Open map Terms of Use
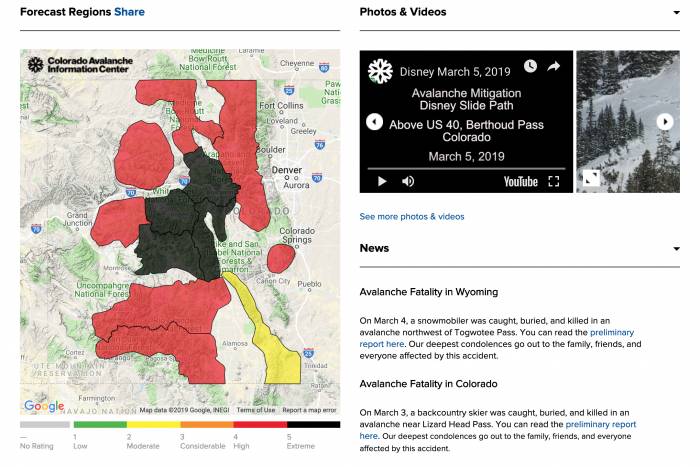 (x=256, y=410)
